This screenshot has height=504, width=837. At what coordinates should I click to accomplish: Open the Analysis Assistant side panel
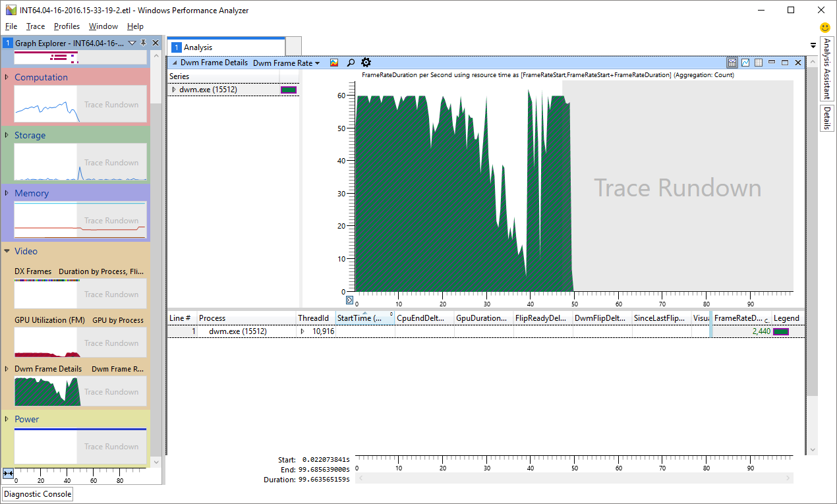click(826, 68)
